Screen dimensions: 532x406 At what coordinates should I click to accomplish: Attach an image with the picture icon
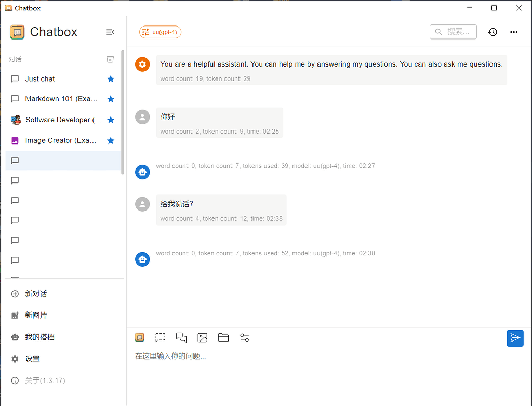tap(203, 337)
